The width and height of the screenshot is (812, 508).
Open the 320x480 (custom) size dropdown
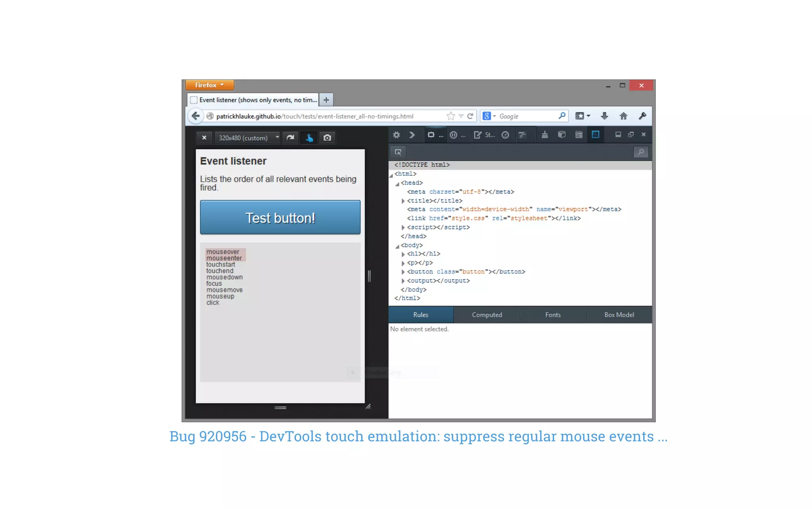(x=247, y=138)
